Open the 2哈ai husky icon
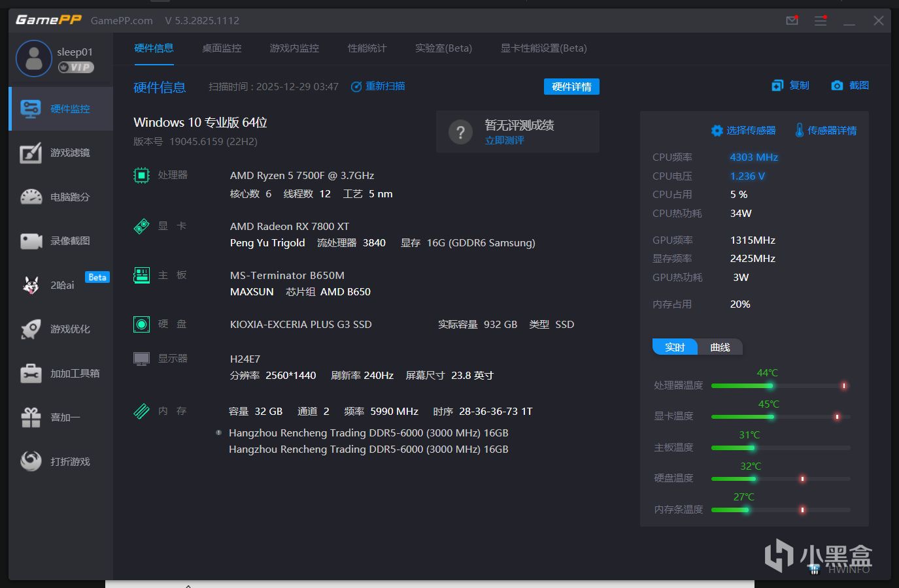The image size is (899, 588). click(31, 285)
